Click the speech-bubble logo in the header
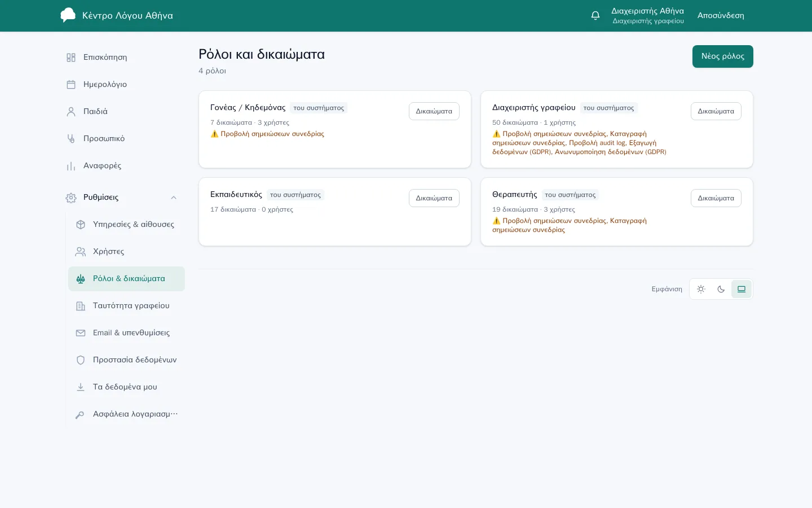The height and width of the screenshot is (508, 812). pyautogui.click(x=68, y=15)
